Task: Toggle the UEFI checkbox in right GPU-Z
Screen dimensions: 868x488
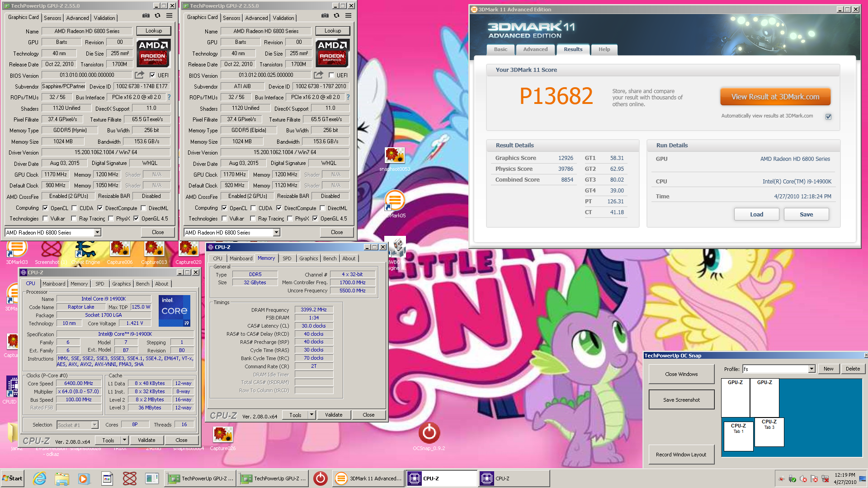Action: pyautogui.click(x=331, y=75)
